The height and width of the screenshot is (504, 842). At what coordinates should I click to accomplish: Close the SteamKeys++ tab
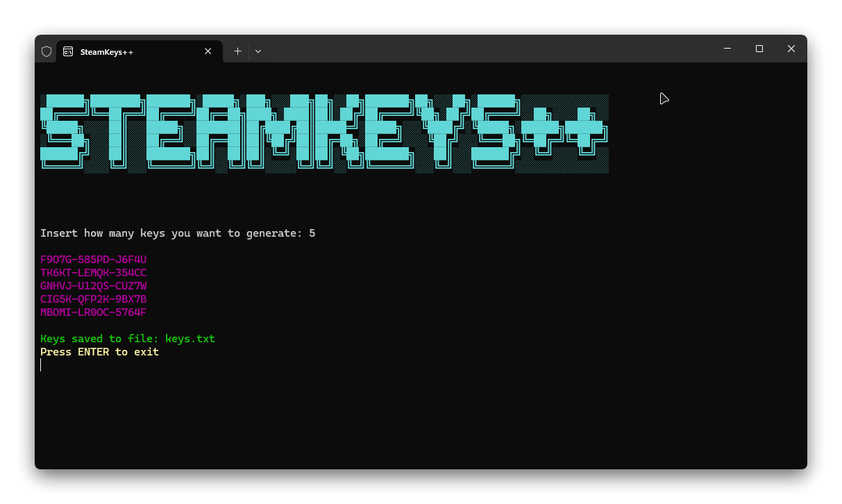[208, 51]
